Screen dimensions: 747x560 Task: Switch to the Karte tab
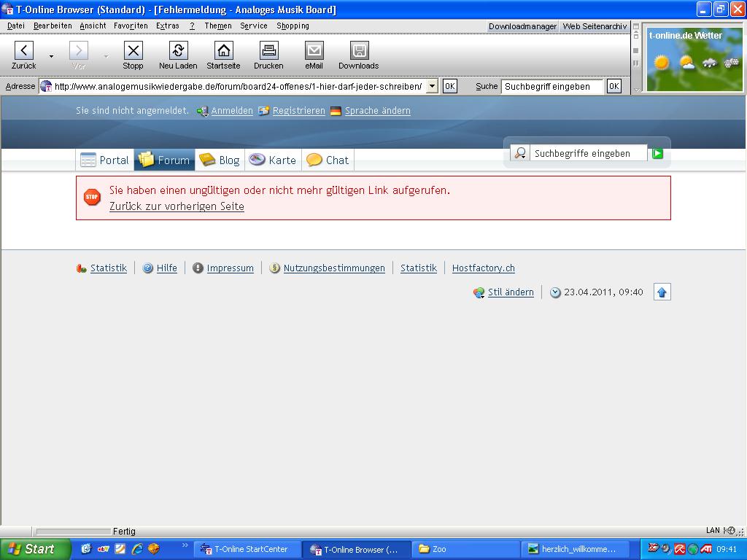(273, 160)
